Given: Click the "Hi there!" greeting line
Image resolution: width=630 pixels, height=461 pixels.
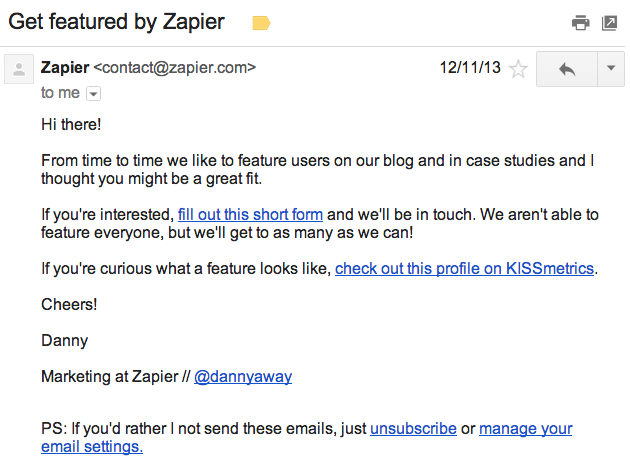Looking at the screenshot, I should click(x=71, y=125).
